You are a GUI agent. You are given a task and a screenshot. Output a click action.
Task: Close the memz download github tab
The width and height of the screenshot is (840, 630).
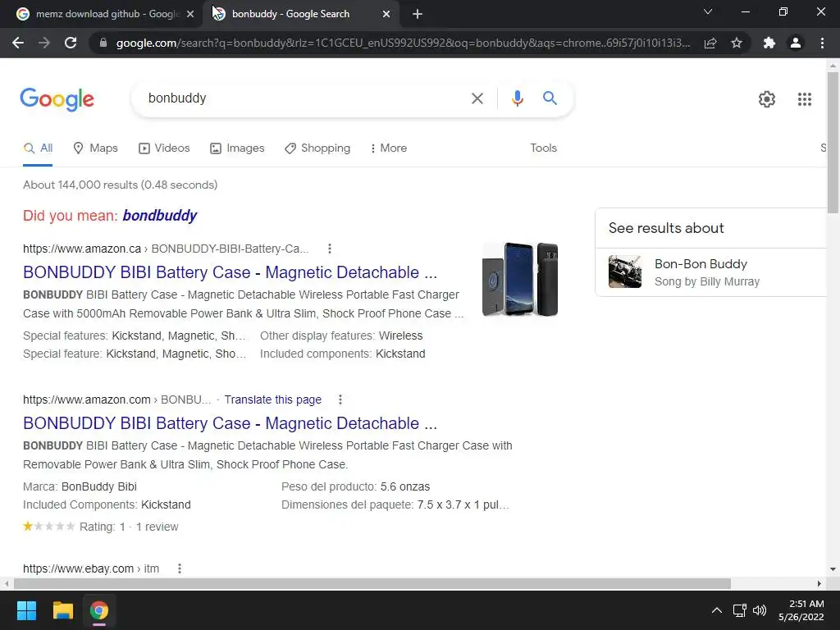coord(189,14)
